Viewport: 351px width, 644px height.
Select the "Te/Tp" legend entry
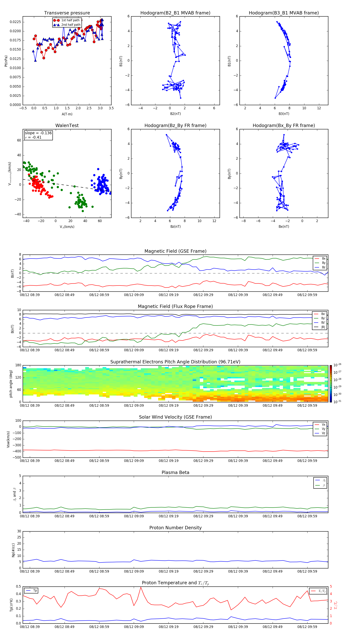click(318, 591)
